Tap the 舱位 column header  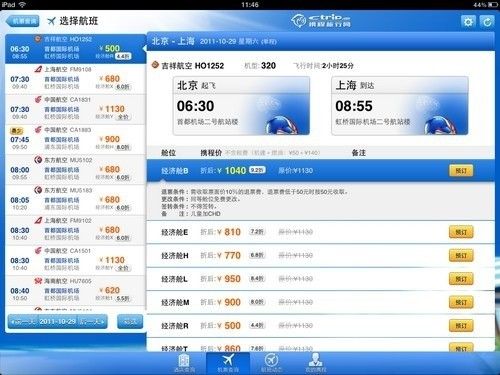click(168, 153)
